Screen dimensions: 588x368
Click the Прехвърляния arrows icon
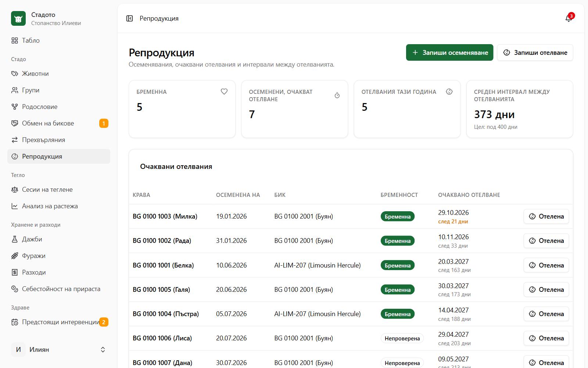pos(15,140)
